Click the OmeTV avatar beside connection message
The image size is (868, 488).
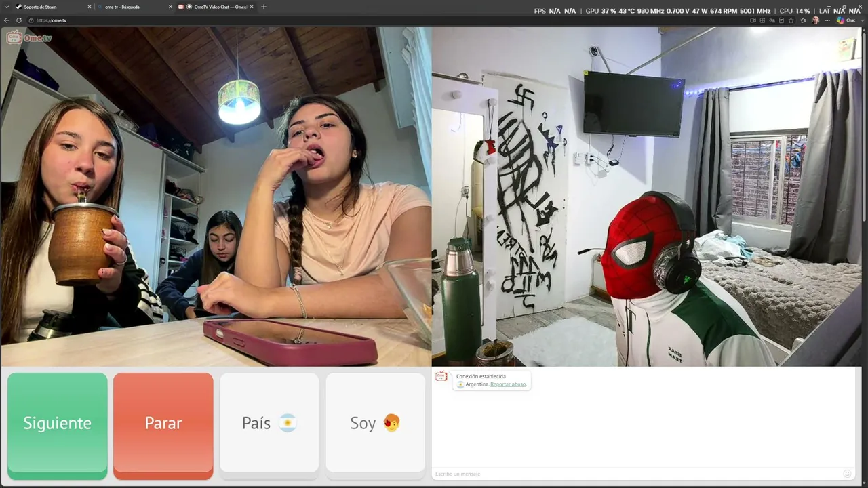(441, 376)
